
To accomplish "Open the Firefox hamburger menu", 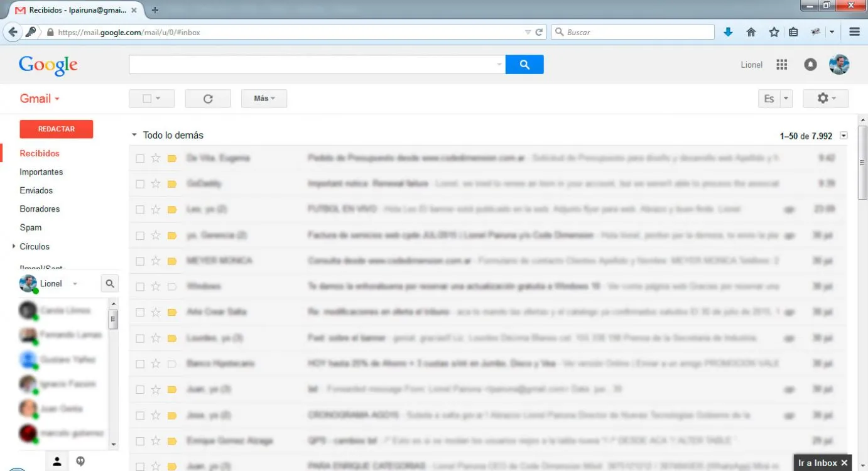I will [x=854, y=32].
